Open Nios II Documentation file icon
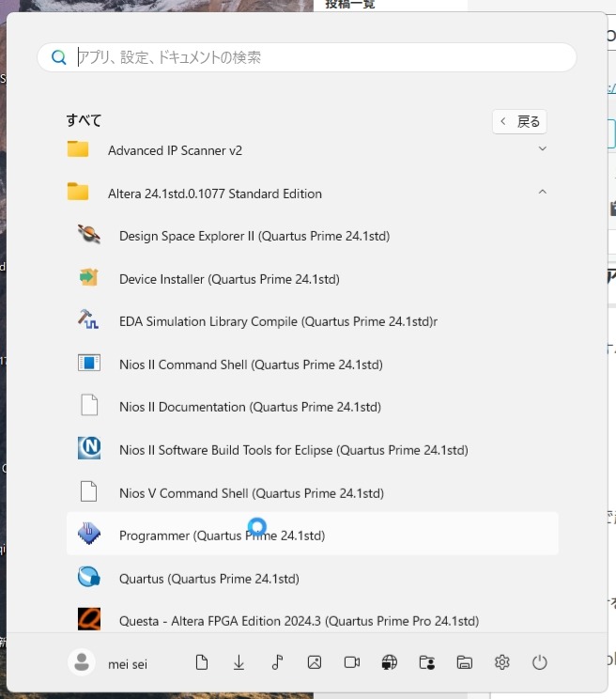 point(89,405)
